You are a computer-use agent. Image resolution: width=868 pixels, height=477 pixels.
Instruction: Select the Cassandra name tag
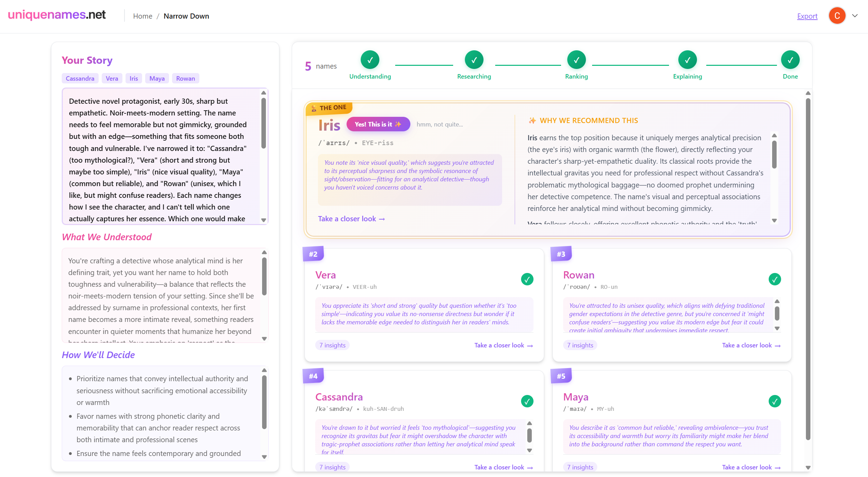(x=80, y=79)
